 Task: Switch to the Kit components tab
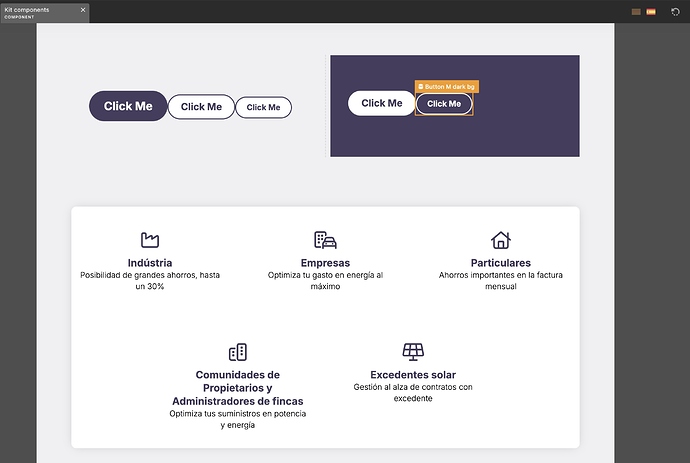click(40, 12)
